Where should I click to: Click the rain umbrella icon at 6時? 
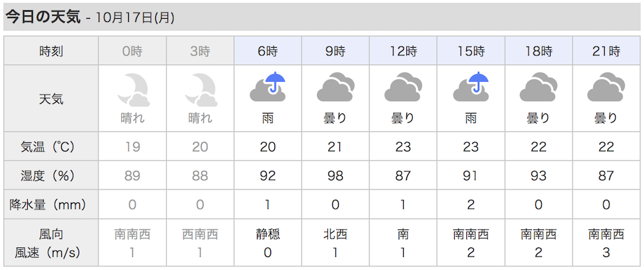pos(268,87)
